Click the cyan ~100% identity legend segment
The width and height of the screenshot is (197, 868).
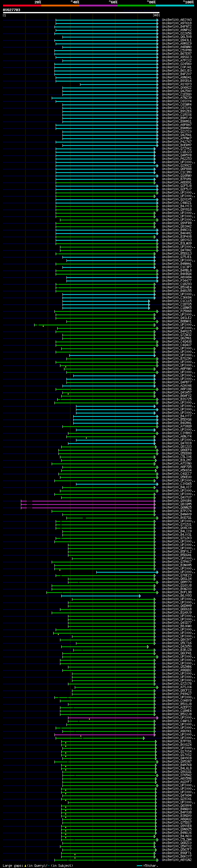point(175,6)
